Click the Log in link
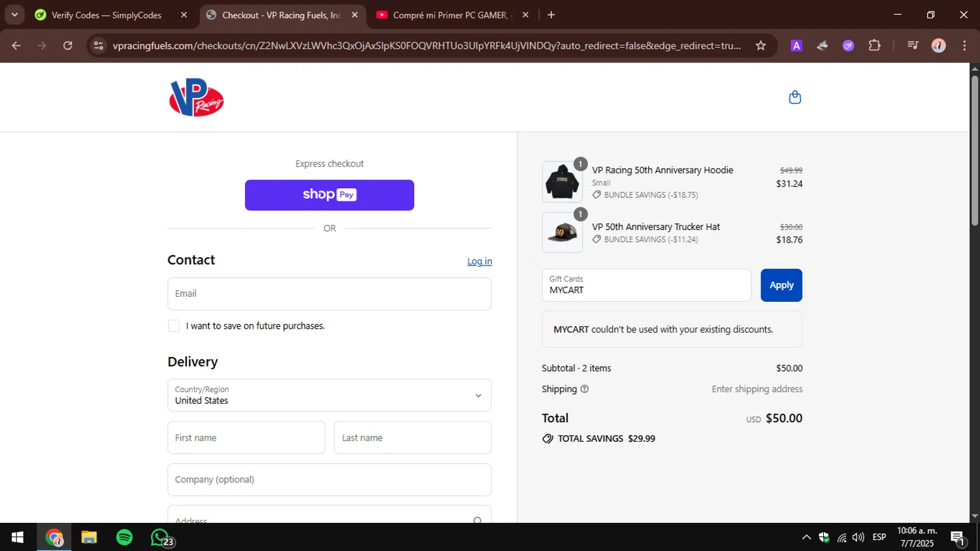 [x=480, y=261]
